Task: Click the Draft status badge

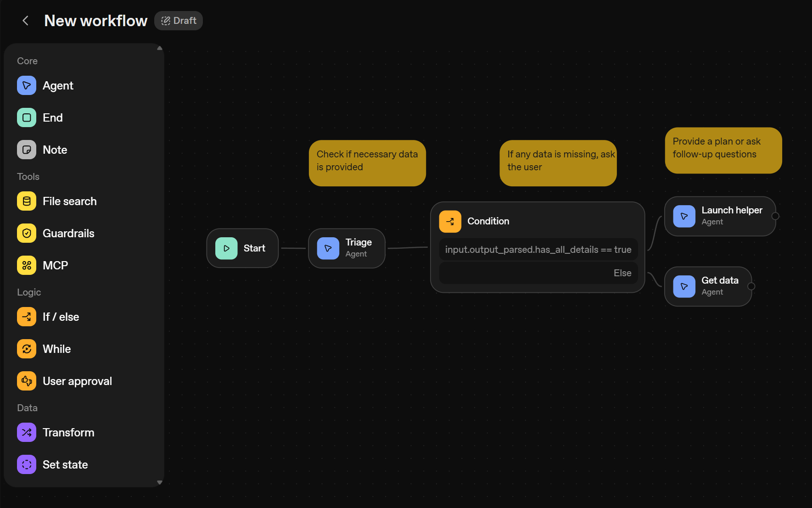Action: 179,21
